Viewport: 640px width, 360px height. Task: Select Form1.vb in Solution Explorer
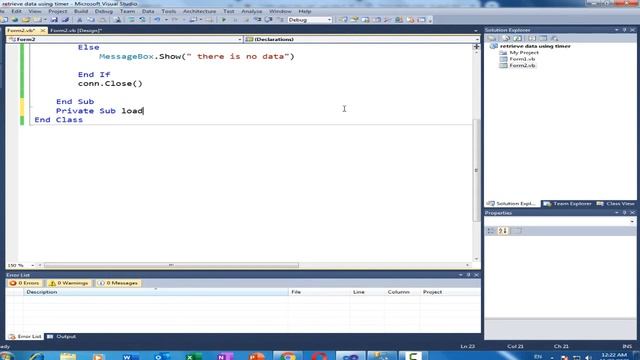pyautogui.click(x=522, y=59)
